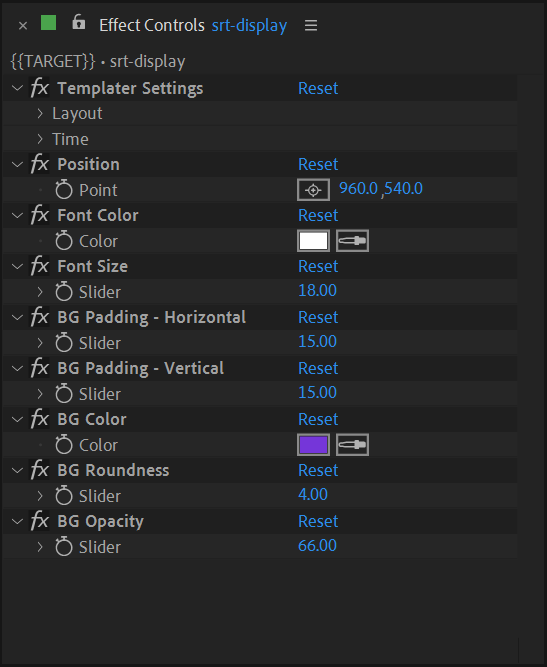This screenshot has height=667, width=547.
Task: Reset the Templater Settings effect
Action: click(318, 88)
